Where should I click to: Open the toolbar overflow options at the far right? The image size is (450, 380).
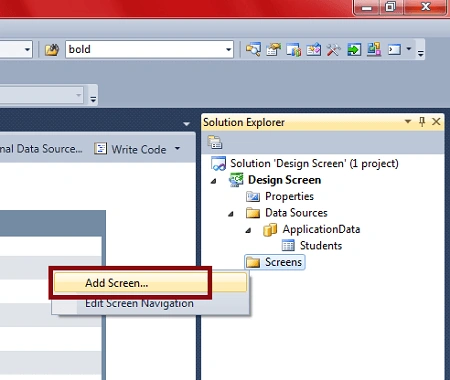point(421,52)
